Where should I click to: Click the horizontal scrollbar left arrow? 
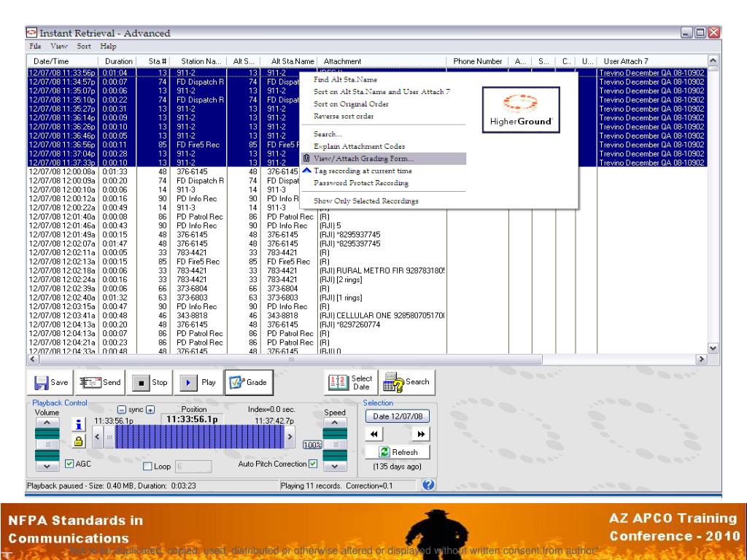point(32,359)
